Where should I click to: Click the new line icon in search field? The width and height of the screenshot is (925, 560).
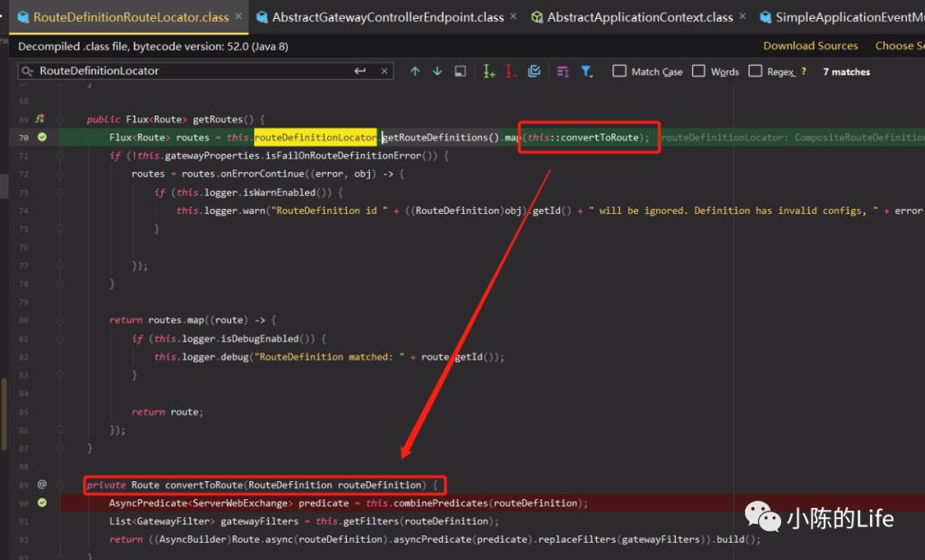(x=360, y=71)
